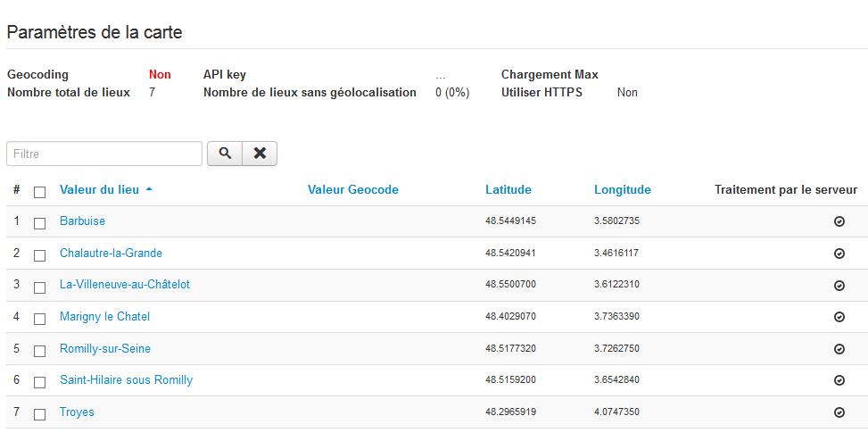868x441 pixels.
Task: Select the checkbox next to La-Villeneuve-au-Châtelot
Action: coord(39,287)
